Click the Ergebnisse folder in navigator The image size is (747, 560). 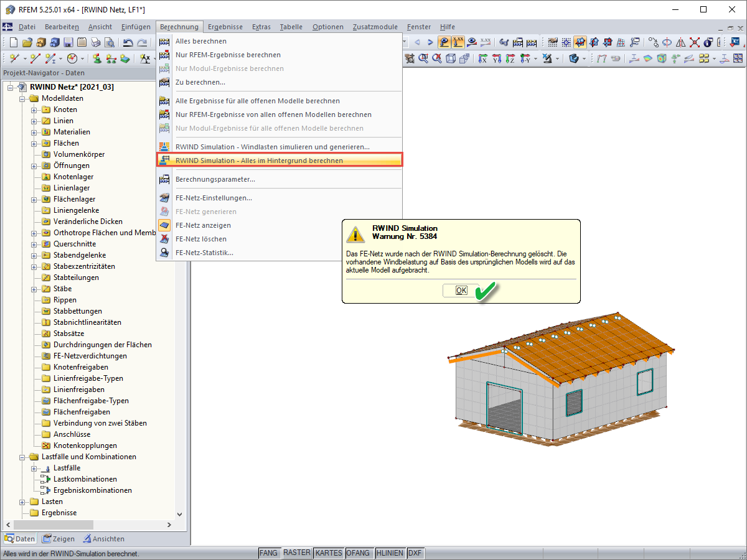coord(59,513)
